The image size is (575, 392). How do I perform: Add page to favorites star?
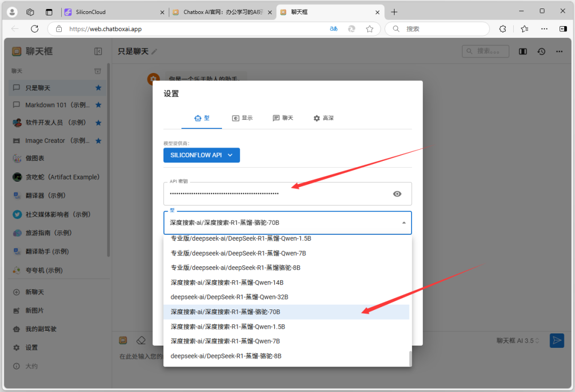click(x=369, y=29)
